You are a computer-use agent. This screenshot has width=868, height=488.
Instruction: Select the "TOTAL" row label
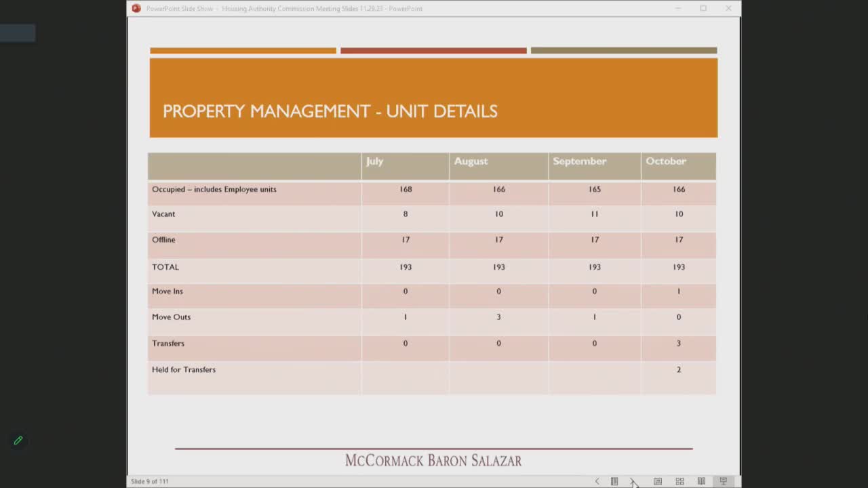tap(165, 267)
